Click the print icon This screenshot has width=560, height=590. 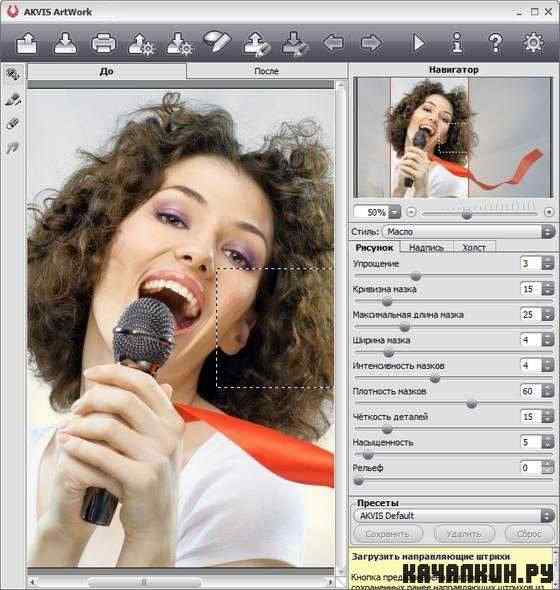(103, 43)
